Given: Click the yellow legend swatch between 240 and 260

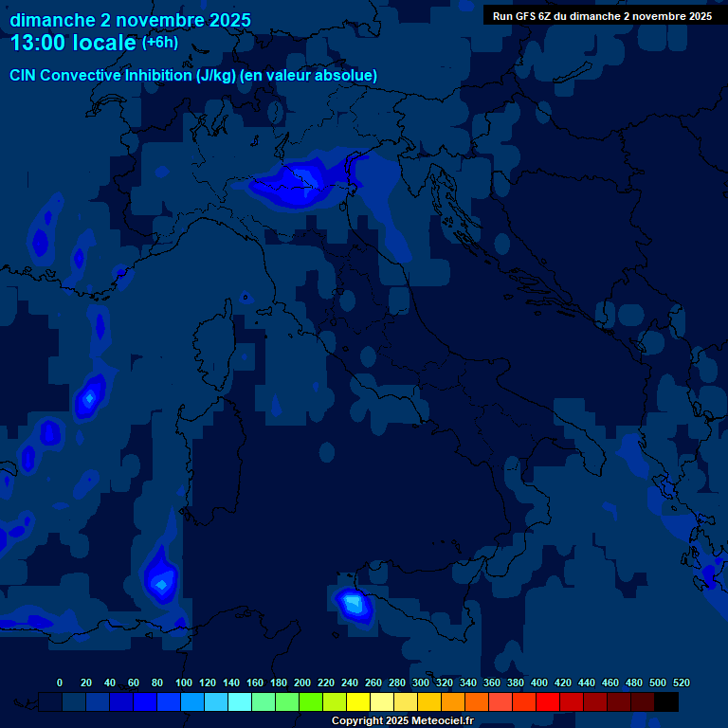Looking at the screenshot, I should 357,701.
